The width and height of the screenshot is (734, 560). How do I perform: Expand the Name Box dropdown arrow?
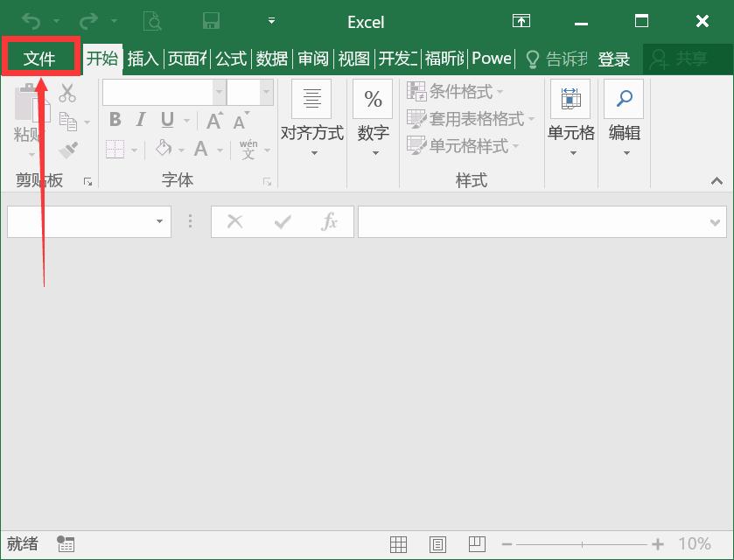[x=159, y=221]
